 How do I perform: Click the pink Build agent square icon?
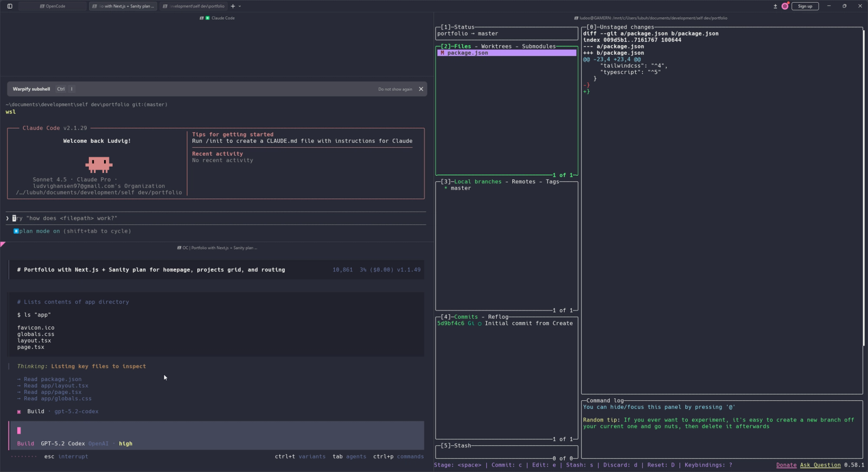pyautogui.click(x=19, y=412)
